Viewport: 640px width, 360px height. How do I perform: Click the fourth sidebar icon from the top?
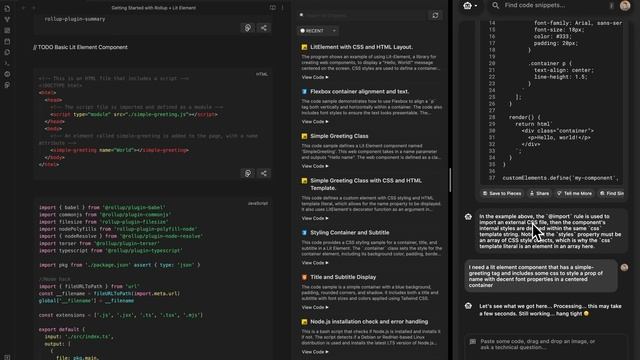tap(7, 41)
